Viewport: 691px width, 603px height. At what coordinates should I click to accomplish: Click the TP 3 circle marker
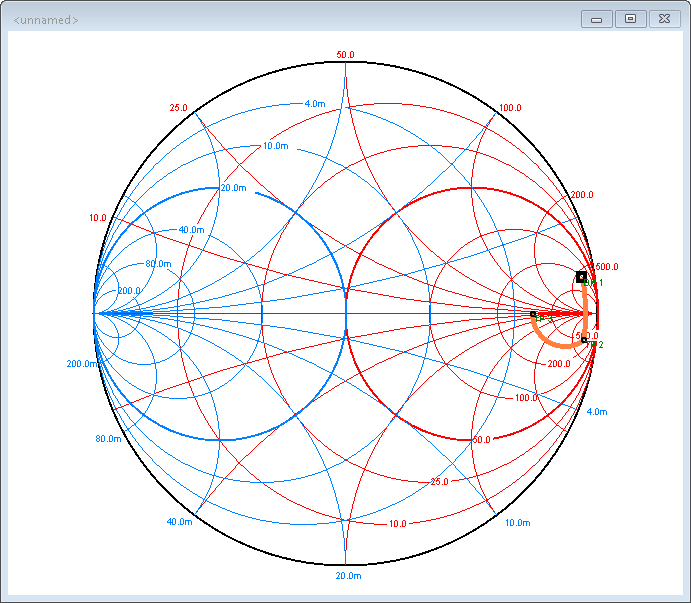point(533,314)
